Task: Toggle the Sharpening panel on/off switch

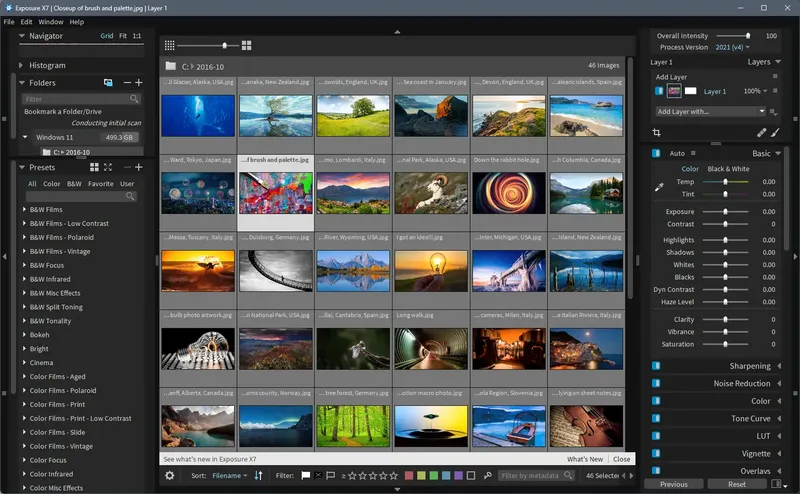Action: (x=656, y=366)
